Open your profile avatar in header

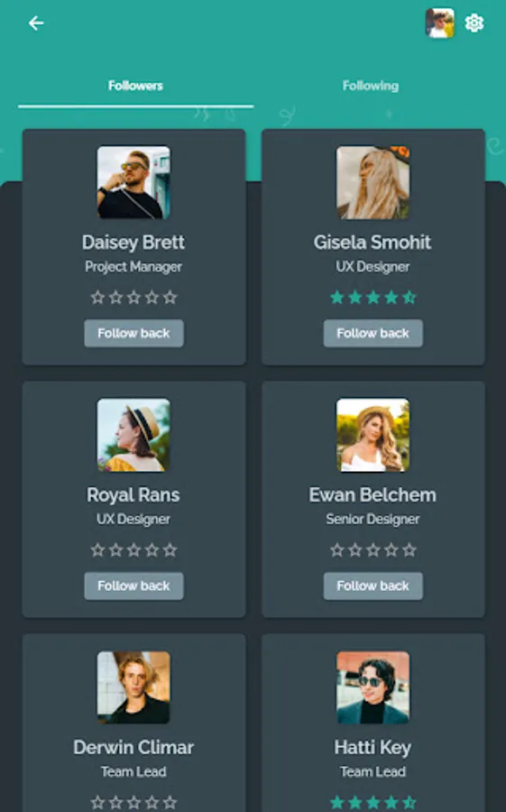pyautogui.click(x=440, y=23)
